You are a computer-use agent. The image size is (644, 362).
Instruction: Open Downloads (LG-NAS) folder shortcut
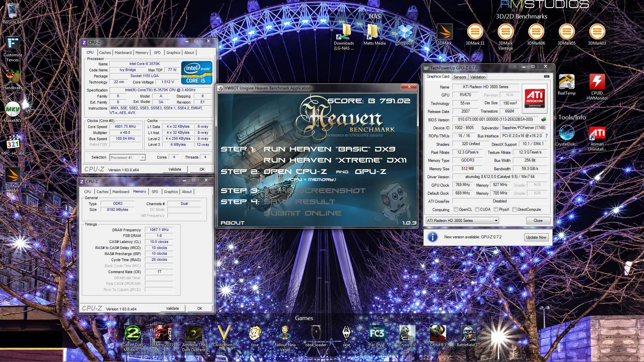(344, 37)
